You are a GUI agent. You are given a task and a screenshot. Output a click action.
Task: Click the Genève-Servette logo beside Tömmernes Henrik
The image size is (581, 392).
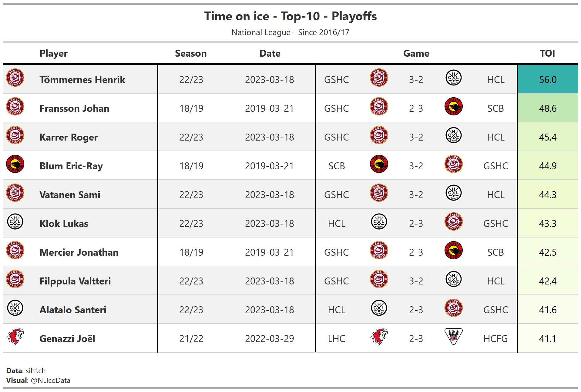point(15,78)
